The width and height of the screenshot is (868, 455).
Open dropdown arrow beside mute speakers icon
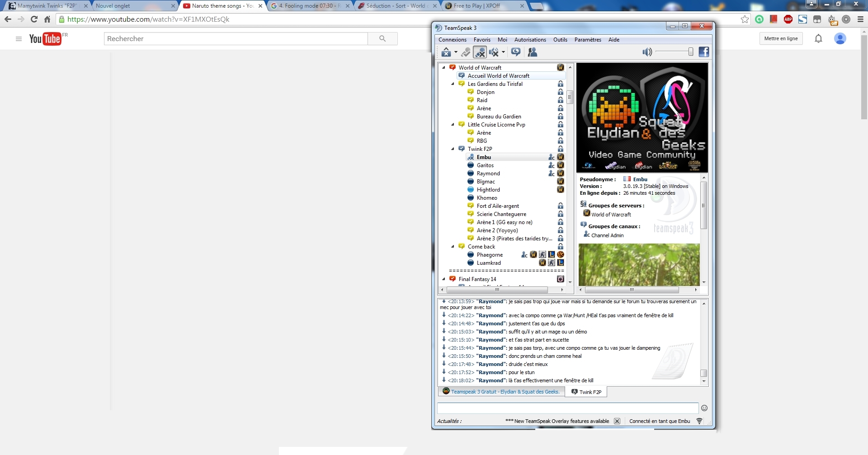click(x=503, y=52)
